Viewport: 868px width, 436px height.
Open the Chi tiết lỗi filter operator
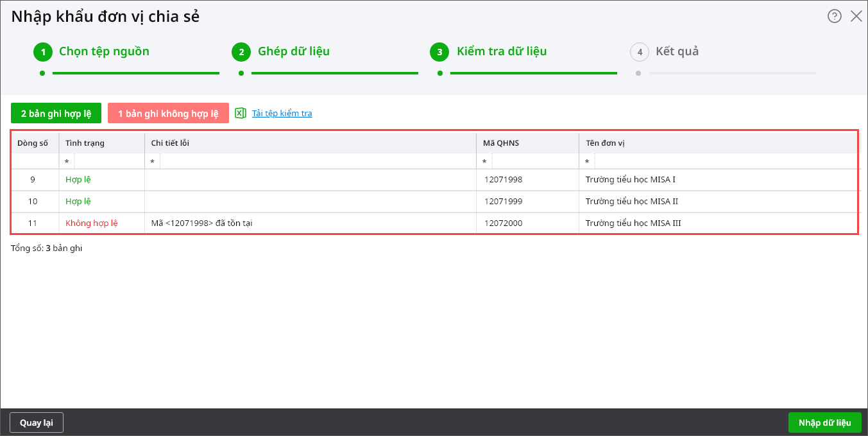tap(153, 162)
